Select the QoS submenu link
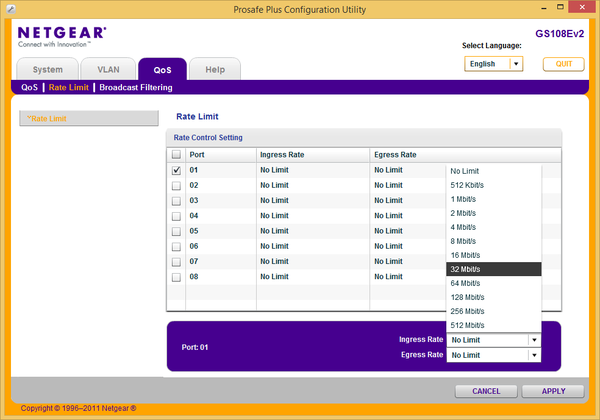The width and height of the screenshot is (600, 420). click(30, 88)
